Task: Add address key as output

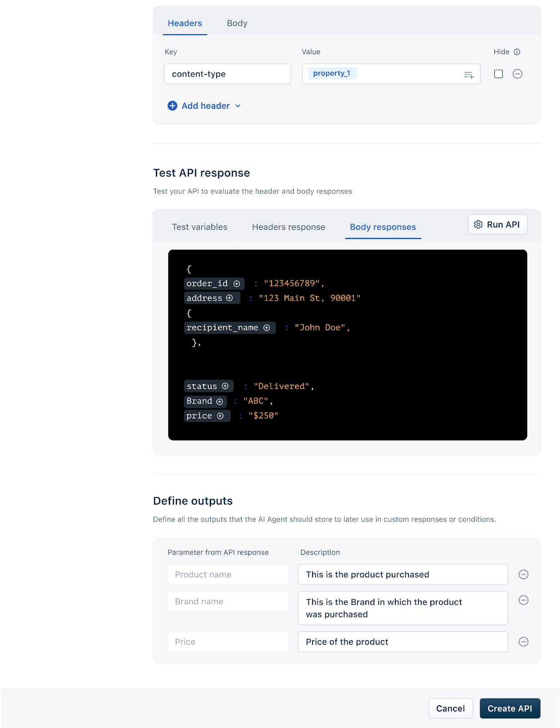Action: click(229, 298)
